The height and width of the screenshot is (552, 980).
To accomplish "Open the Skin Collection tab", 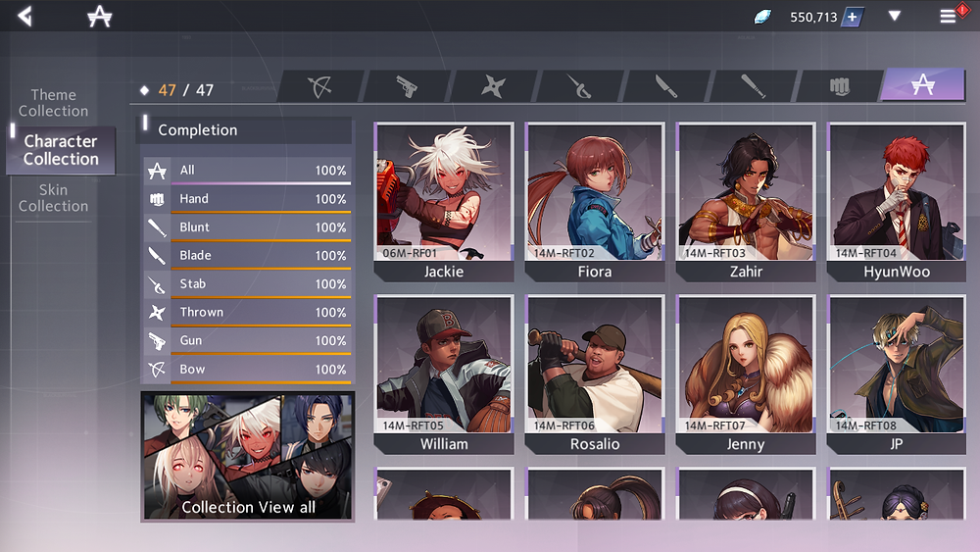I will point(53,198).
